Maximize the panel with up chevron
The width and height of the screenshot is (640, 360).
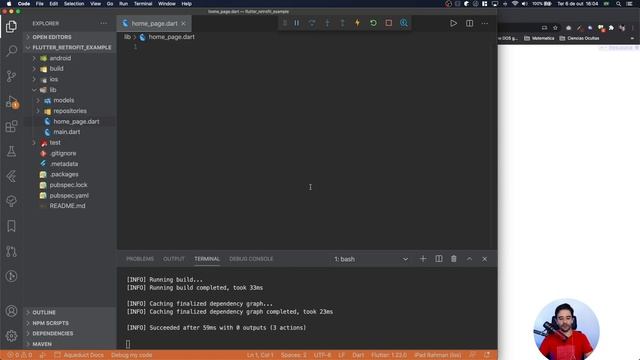[x=469, y=259]
